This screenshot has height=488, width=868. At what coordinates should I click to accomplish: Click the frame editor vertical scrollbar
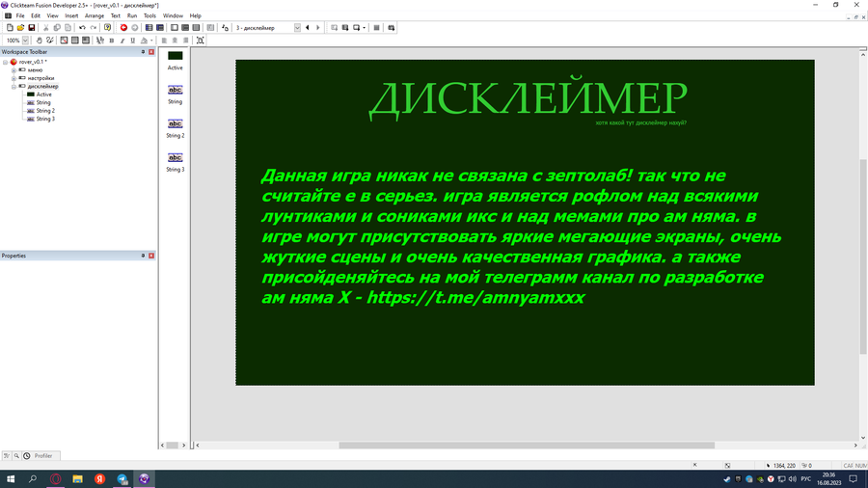point(863,257)
